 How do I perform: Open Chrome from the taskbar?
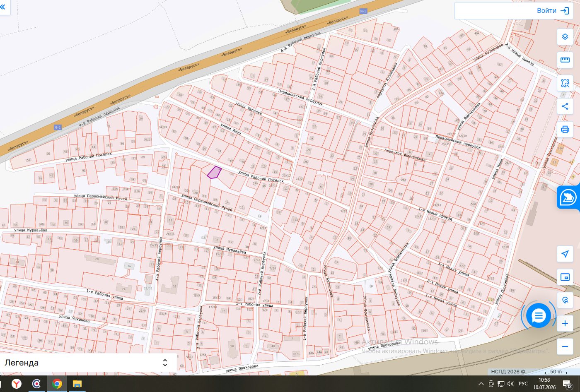(57, 384)
